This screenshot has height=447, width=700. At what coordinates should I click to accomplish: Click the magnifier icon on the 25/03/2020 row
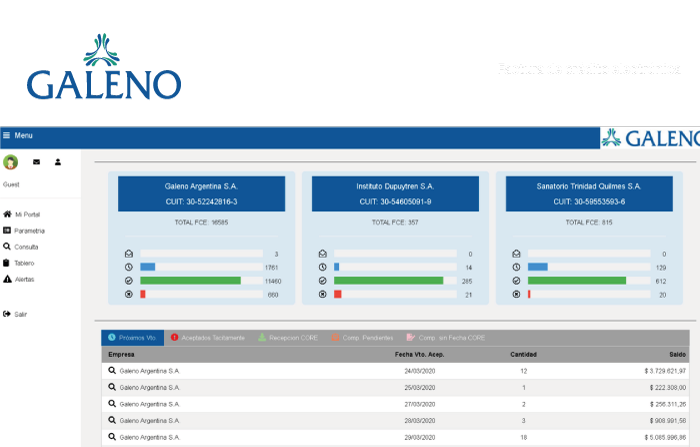112,387
